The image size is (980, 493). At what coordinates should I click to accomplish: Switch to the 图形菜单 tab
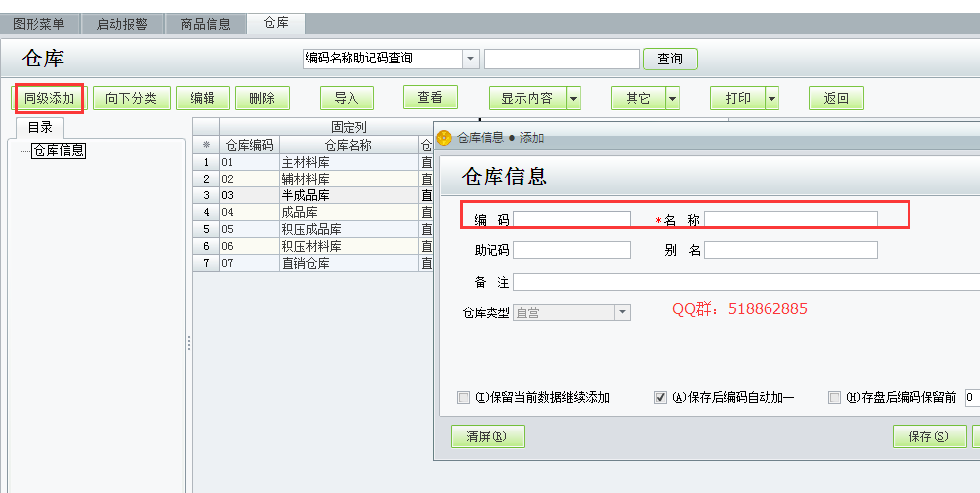pyautogui.click(x=39, y=24)
